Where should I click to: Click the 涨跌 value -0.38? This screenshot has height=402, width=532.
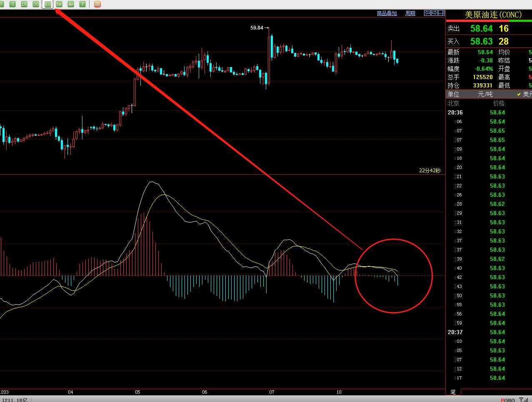point(486,60)
